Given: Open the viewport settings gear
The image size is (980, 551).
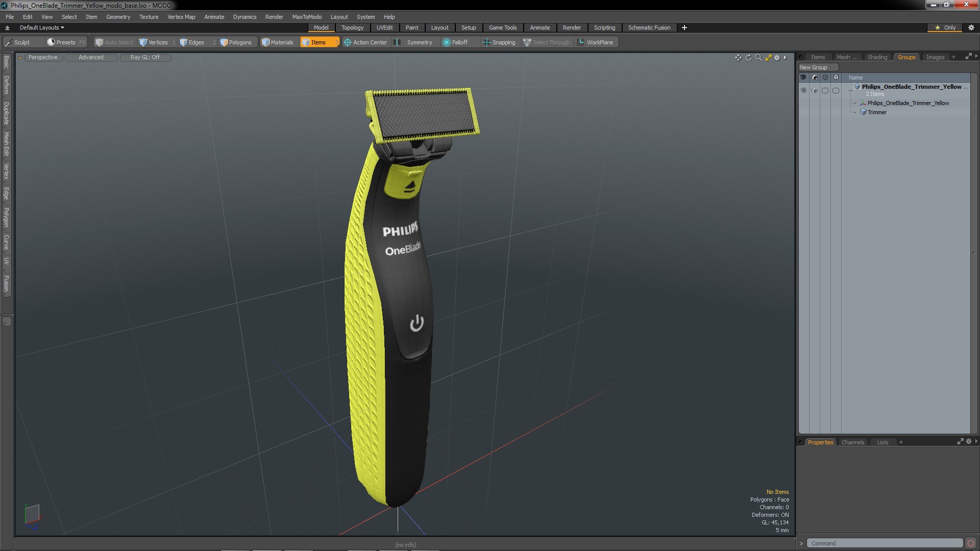Looking at the screenshot, I should tap(777, 58).
